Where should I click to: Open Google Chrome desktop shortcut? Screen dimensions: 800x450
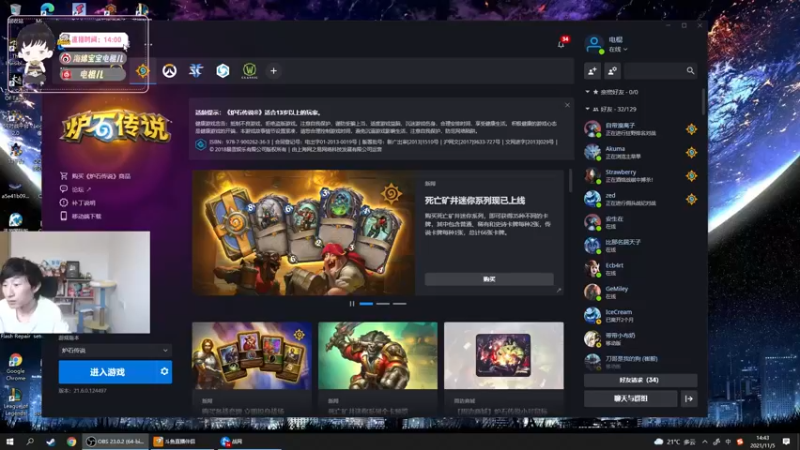tap(15, 367)
